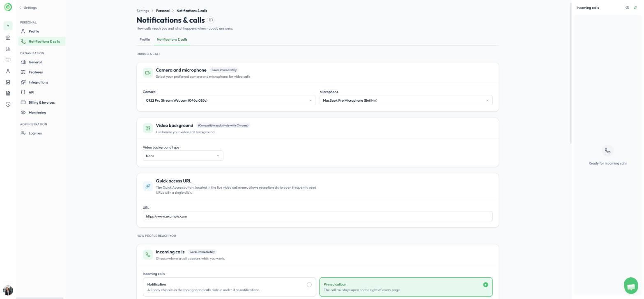
Task: Click the camera icon in Camera and microphone card
Action: [x=148, y=73]
